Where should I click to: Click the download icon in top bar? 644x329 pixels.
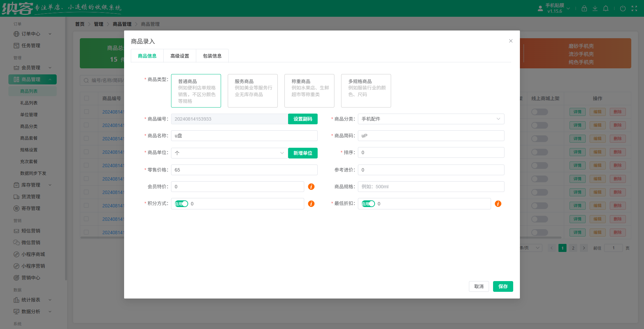tap(595, 8)
